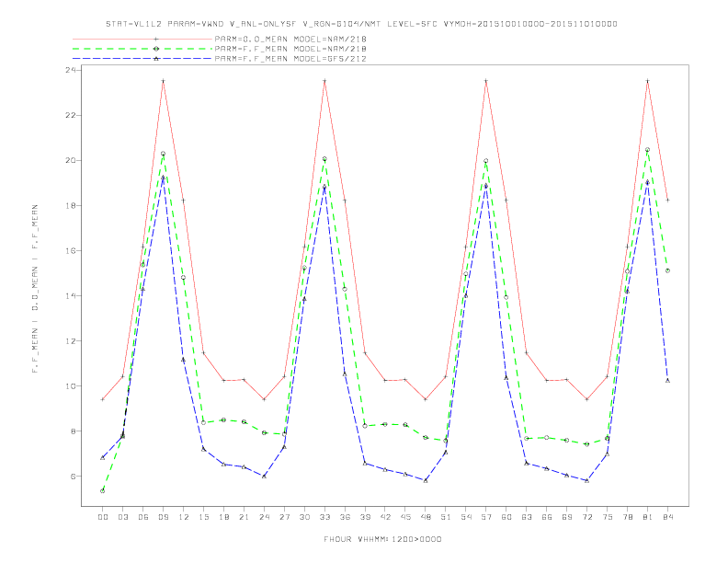Click y-axis tick value 24
This screenshot has width=728, height=563.
(71, 70)
